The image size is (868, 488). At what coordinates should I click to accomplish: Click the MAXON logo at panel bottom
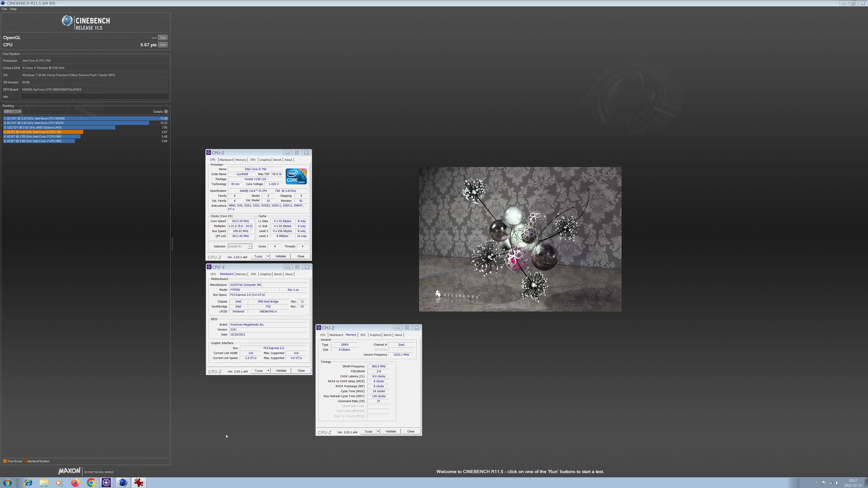coord(69,471)
